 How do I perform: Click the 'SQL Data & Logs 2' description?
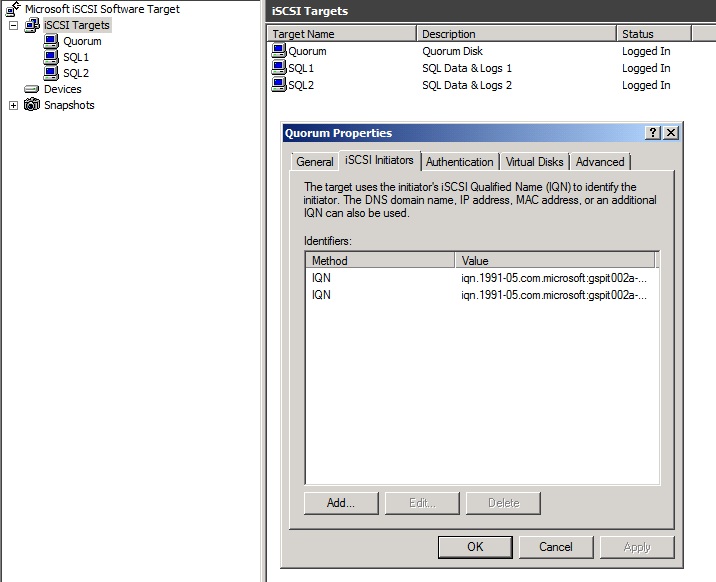tap(467, 85)
